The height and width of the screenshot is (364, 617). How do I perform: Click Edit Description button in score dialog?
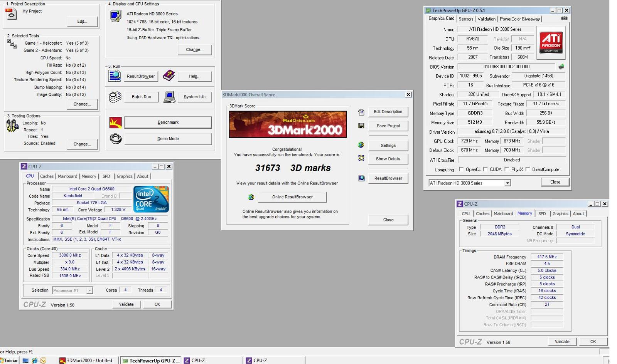tap(388, 112)
